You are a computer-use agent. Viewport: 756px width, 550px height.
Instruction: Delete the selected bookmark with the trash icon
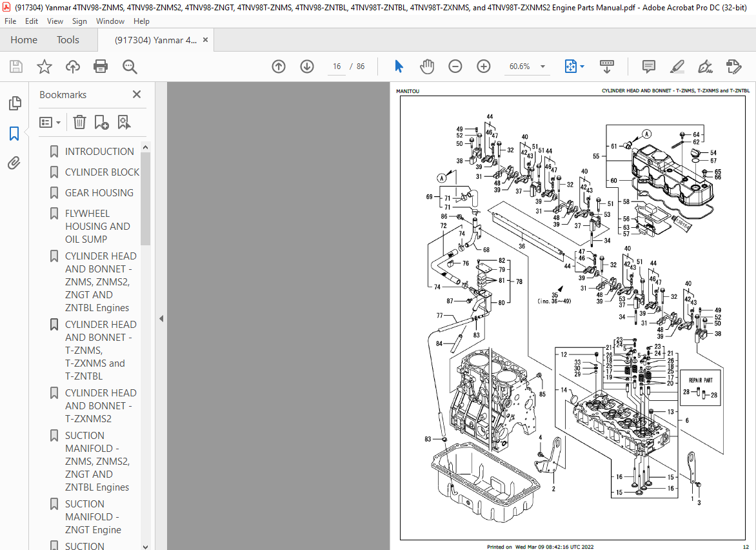79,122
